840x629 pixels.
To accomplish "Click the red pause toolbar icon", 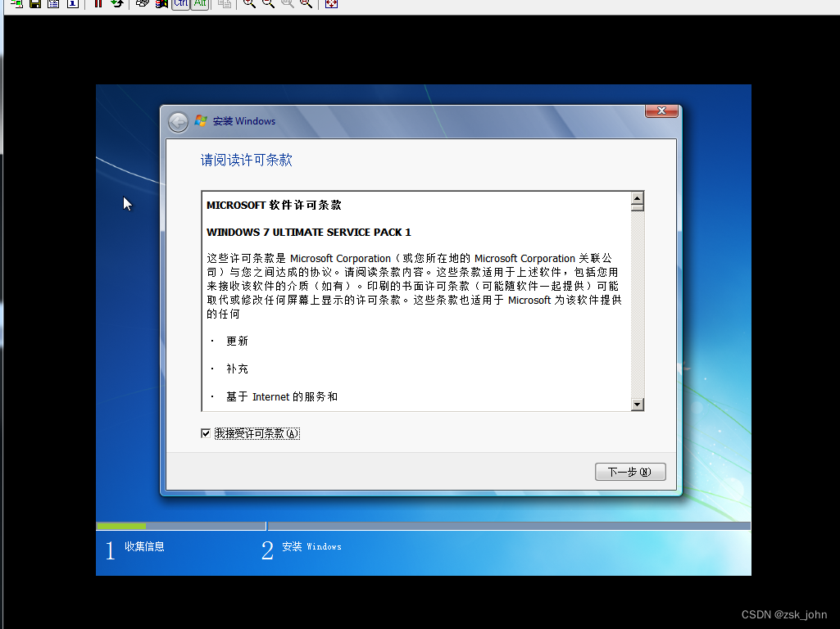I will point(98,3).
